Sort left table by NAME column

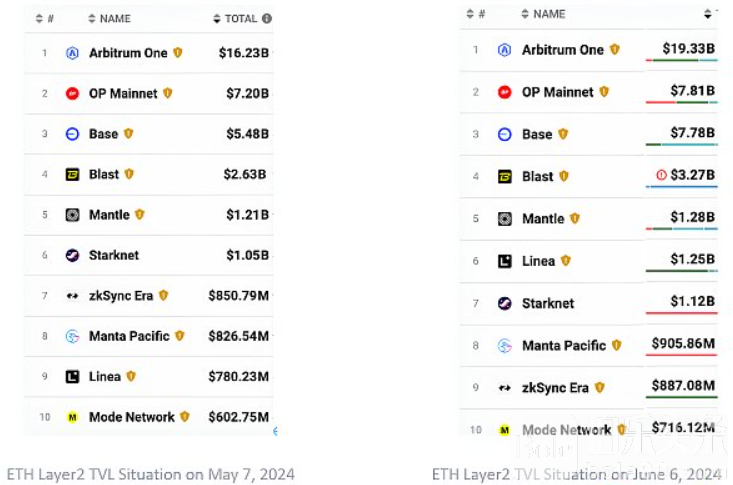(109, 18)
